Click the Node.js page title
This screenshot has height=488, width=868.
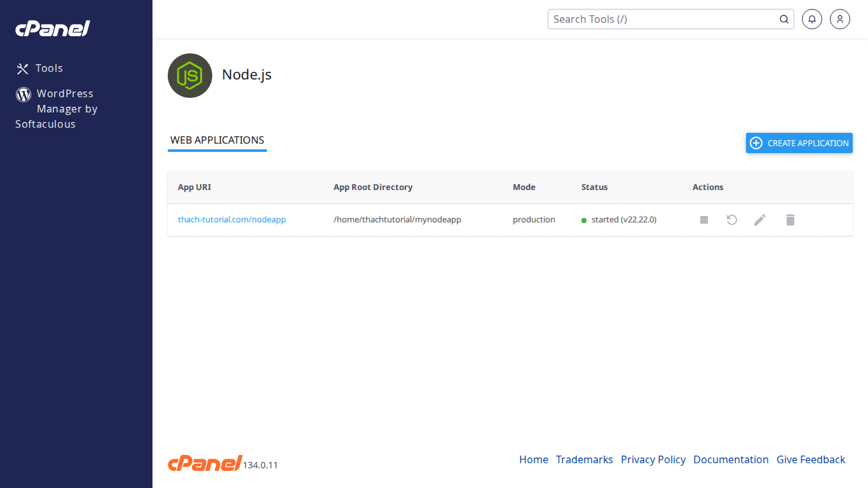(x=247, y=74)
